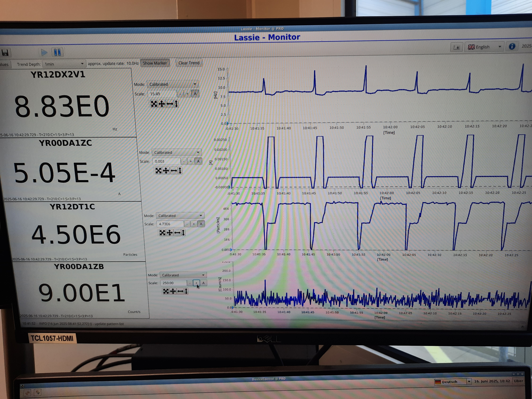Viewport: 532px width, 399px height.
Task: Click the save disk icon in toolbar
Action: (x=5, y=52)
